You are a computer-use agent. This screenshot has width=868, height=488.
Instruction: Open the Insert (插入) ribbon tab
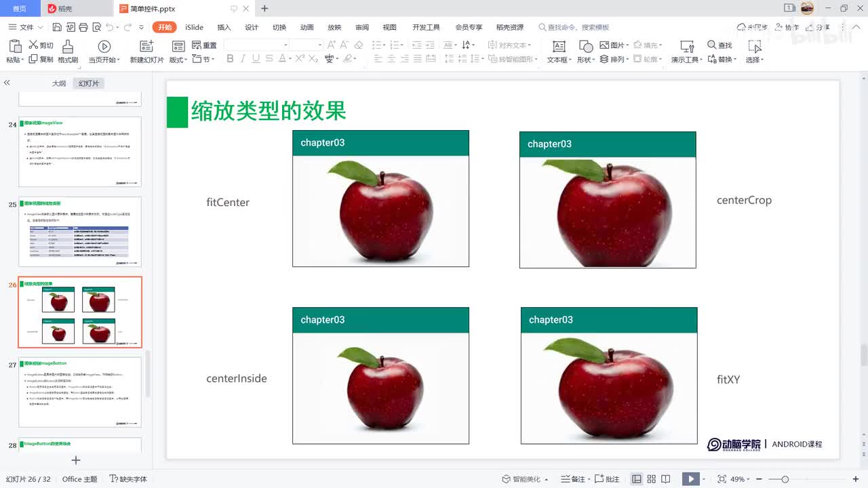click(x=224, y=27)
